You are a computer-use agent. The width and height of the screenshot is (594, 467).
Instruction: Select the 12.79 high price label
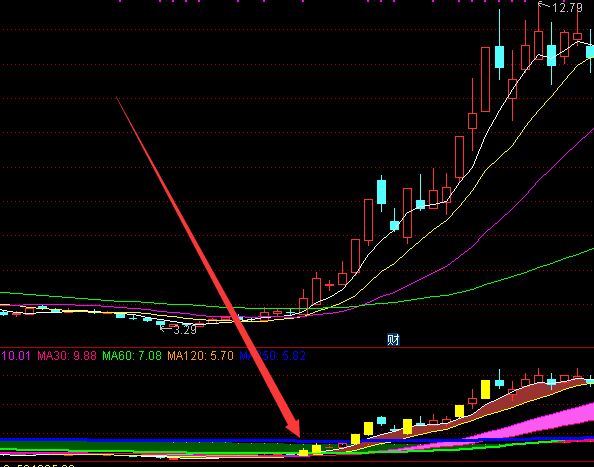click(x=567, y=8)
